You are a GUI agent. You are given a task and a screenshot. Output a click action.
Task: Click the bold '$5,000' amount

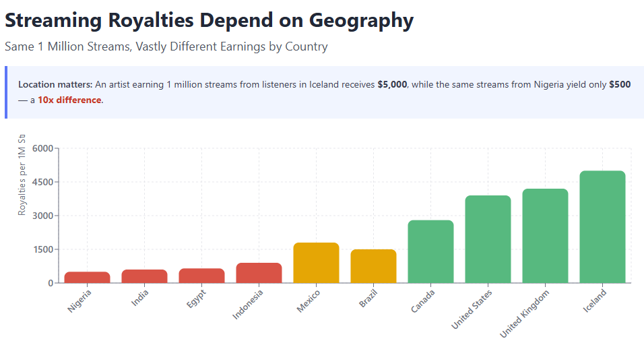click(392, 85)
